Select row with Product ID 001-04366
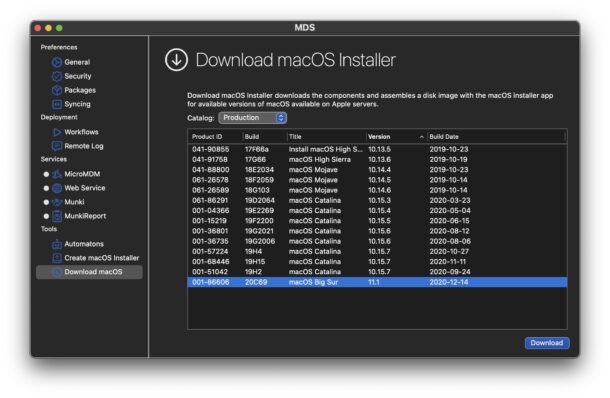Viewport: 610px width, 398px height. point(377,210)
